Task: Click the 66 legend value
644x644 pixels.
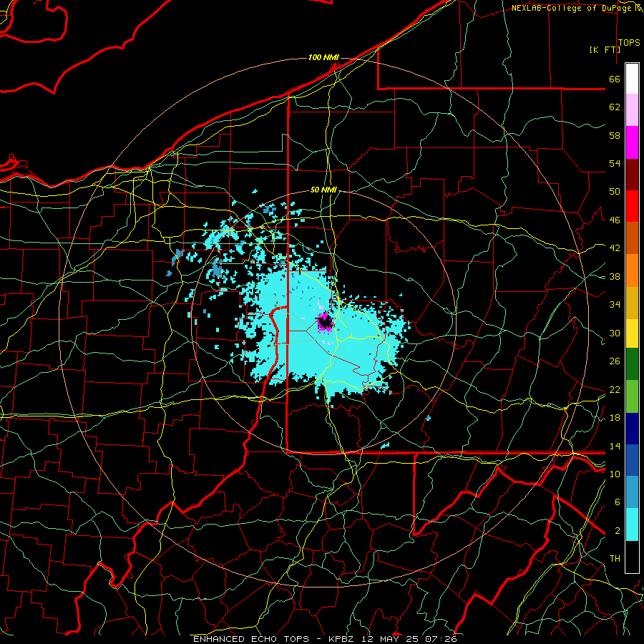Action: click(x=615, y=79)
